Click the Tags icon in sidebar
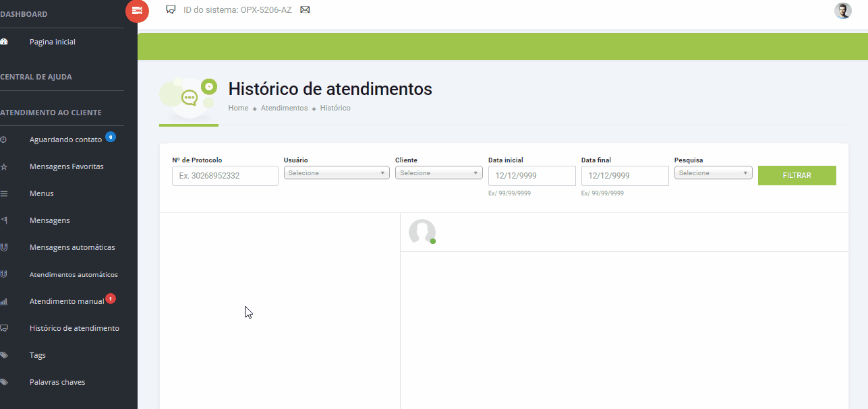Image resolution: width=868 pixels, height=409 pixels. point(4,355)
